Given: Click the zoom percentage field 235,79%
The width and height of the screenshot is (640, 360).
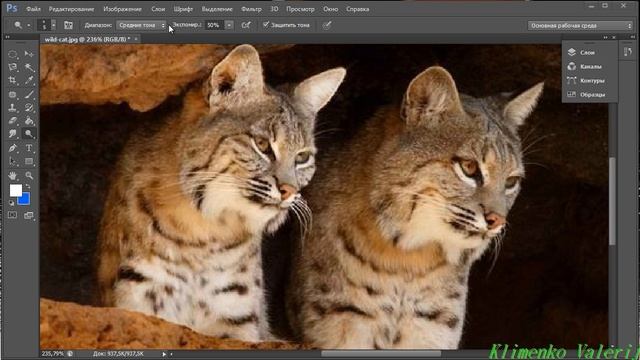Looking at the screenshot, I should point(53,354).
